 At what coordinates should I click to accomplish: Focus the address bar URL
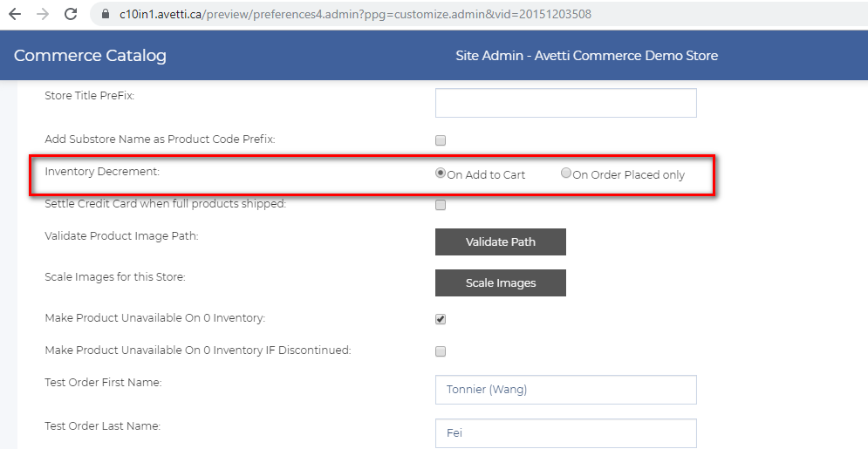(x=355, y=14)
